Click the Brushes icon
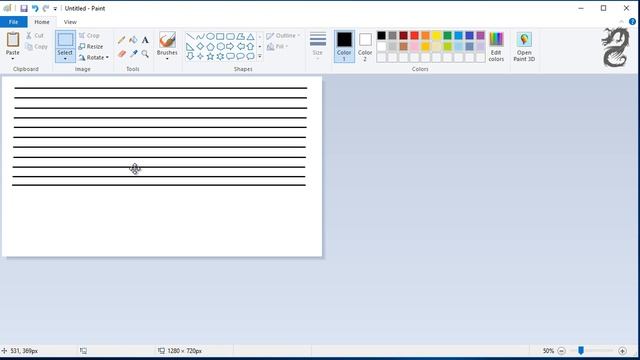The width and height of the screenshot is (640, 360). pos(167,40)
